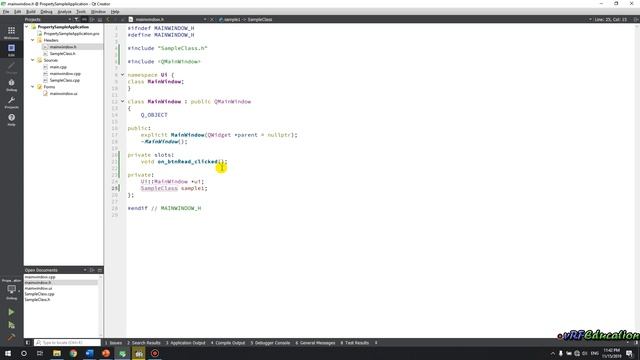Open Help menu
Viewport: 640px width, 360px height.
[x=115, y=12]
